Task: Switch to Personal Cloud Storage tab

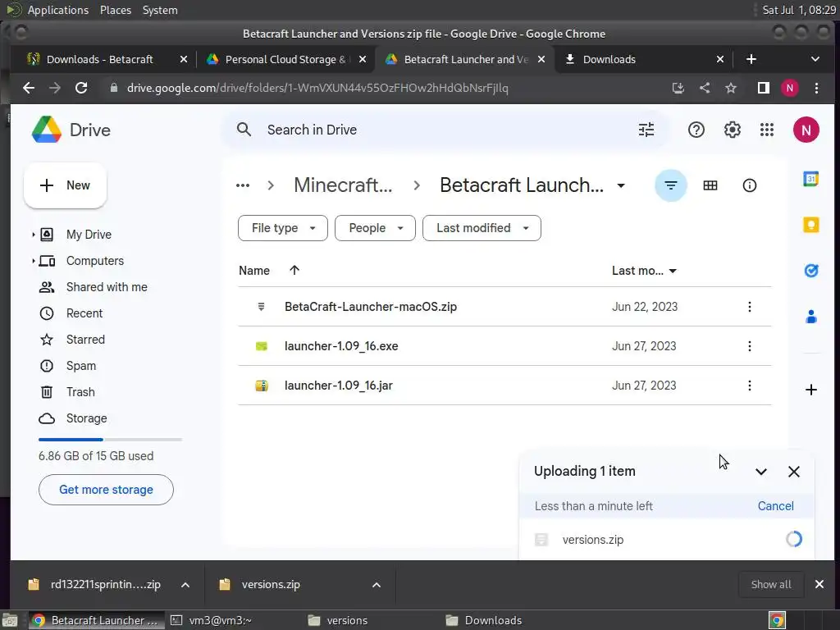Action: click(x=284, y=59)
